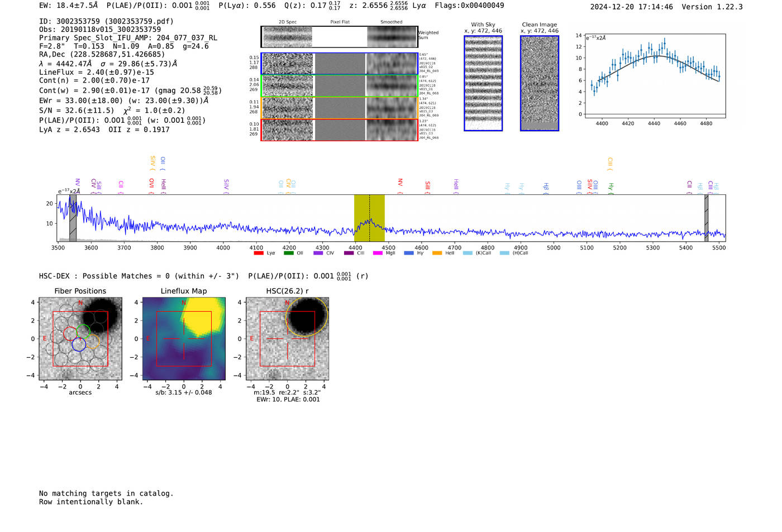
Task: Click the ID line with 3002353759.pdf
Action: point(106,21)
